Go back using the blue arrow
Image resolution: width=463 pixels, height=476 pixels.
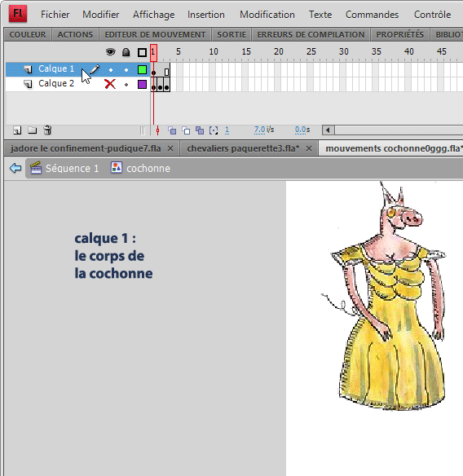coord(15,168)
